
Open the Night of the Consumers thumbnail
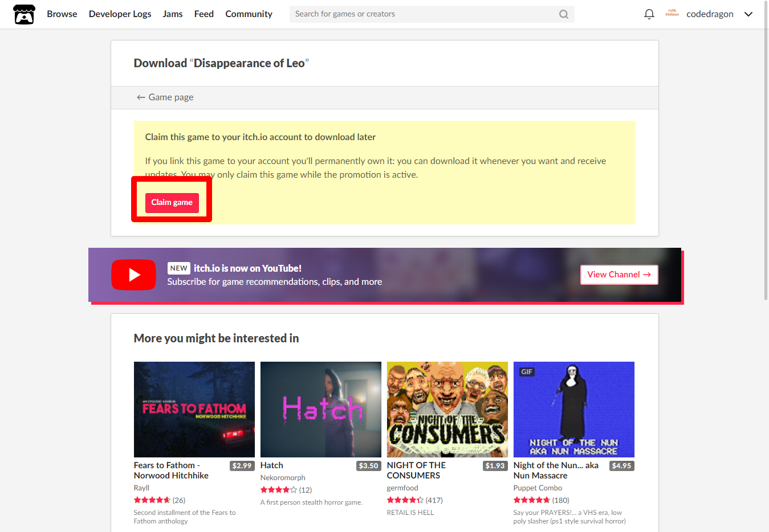[x=447, y=410]
